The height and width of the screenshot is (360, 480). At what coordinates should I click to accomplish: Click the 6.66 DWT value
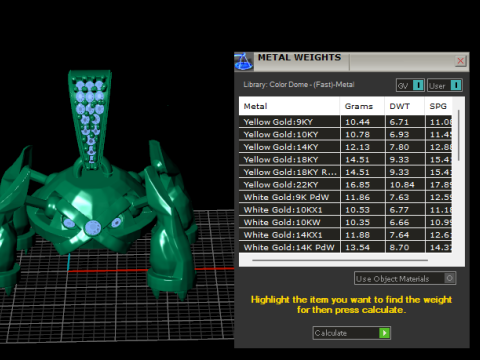click(399, 222)
